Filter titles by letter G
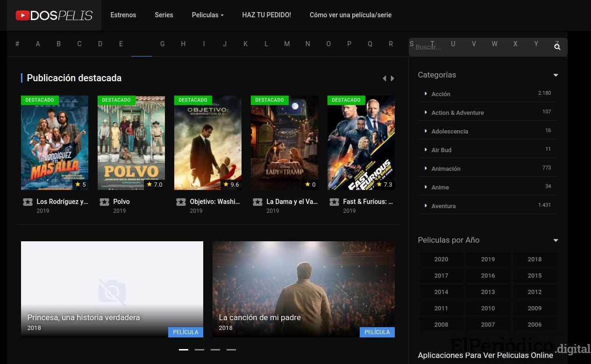This screenshot has width=591, height=364. [x=163, y=44]
